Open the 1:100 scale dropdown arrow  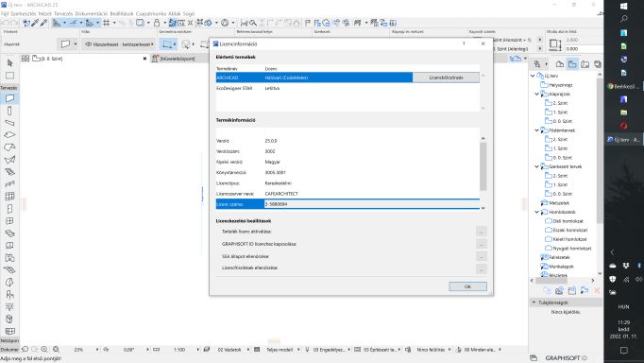[x=197, y=350]
